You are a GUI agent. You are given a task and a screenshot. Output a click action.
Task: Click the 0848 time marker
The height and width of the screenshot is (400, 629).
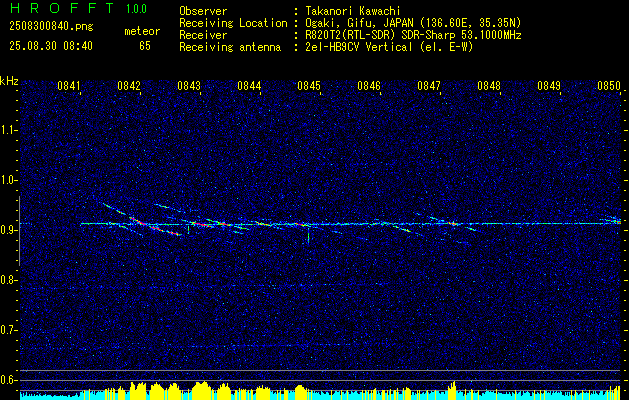pos(489,85)
